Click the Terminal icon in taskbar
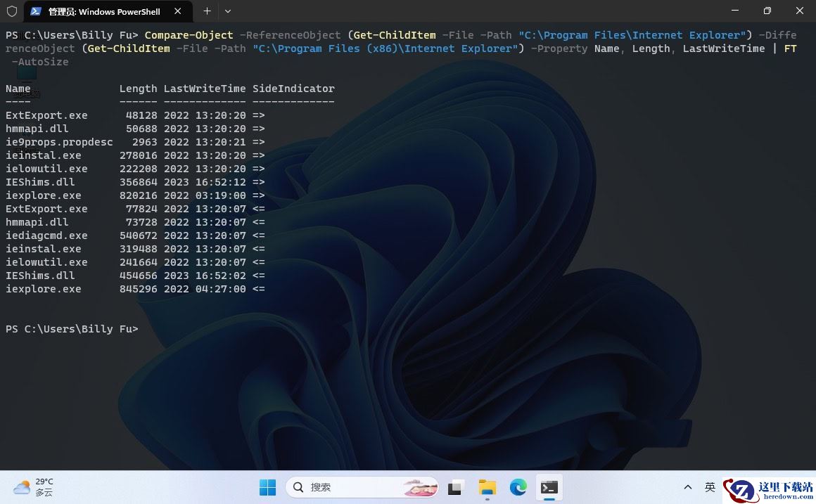This screenshot has height=504, width=816. [549, 487]
